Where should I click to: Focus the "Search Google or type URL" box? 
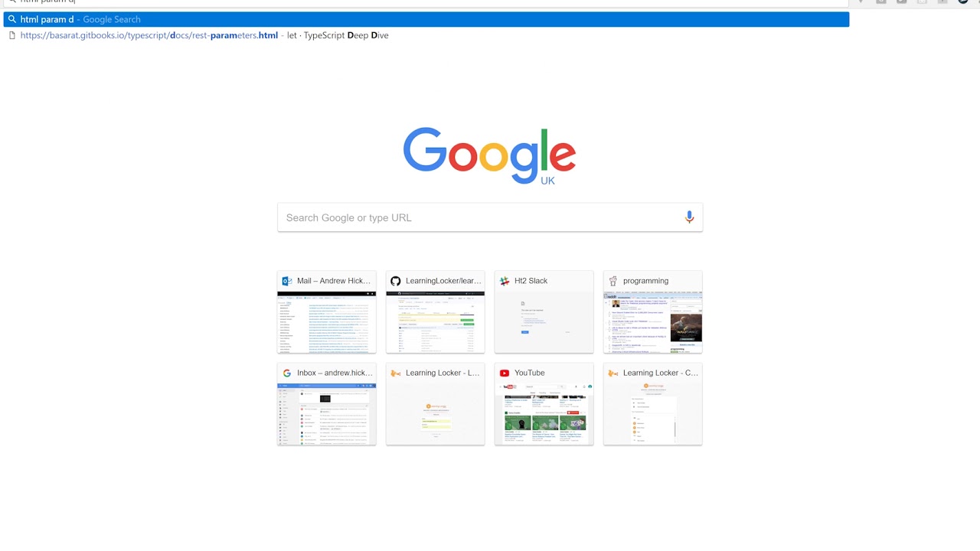(490, 217)
